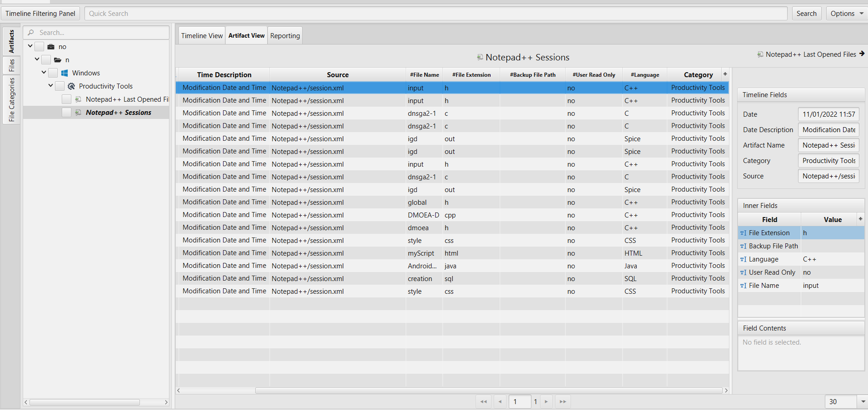Go to first page arrow button
The width and height of the screenshot is (868, 410).
coord(483,401)
